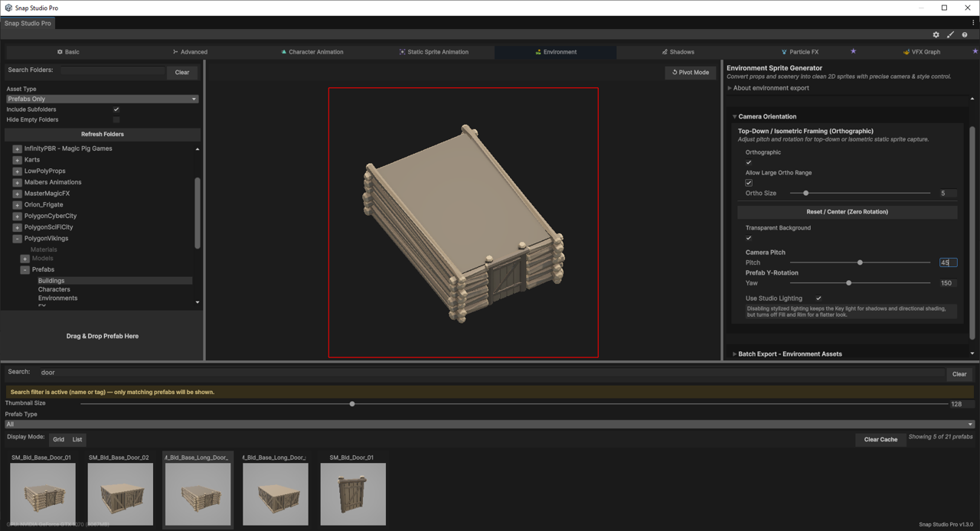Viewport: 980px width, 531px height.
Task: Click the Clear Cache button
Action: click(x=880, y=439)
